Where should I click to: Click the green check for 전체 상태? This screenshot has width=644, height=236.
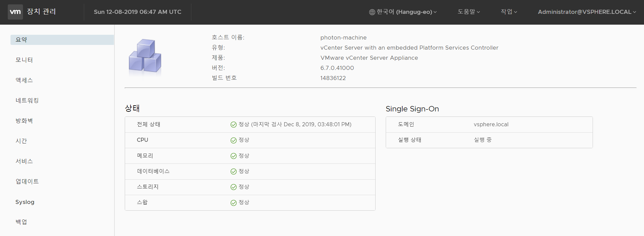[x=233, y=125]
